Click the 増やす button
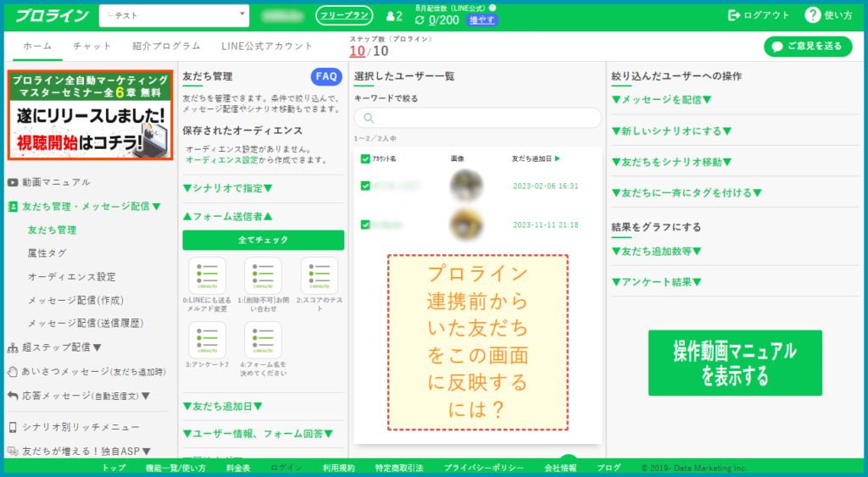 [x=482, y=20]
